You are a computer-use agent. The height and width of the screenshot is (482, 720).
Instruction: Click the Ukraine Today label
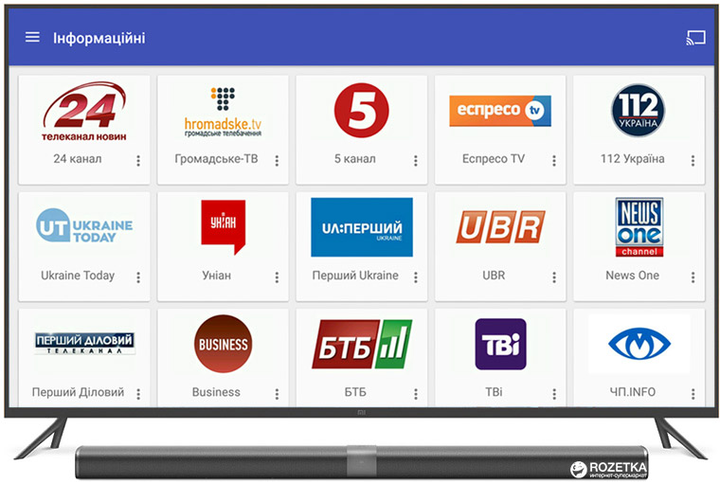[78, 275]
